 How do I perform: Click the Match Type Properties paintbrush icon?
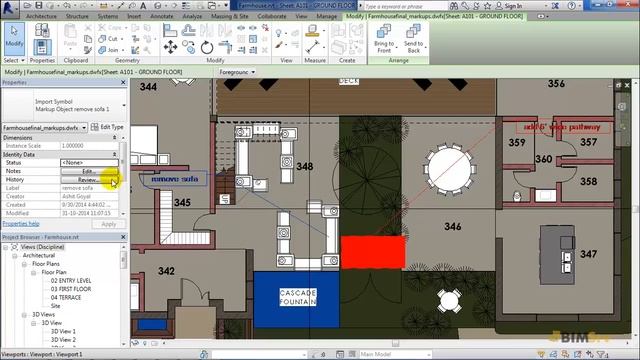(88, 50)
